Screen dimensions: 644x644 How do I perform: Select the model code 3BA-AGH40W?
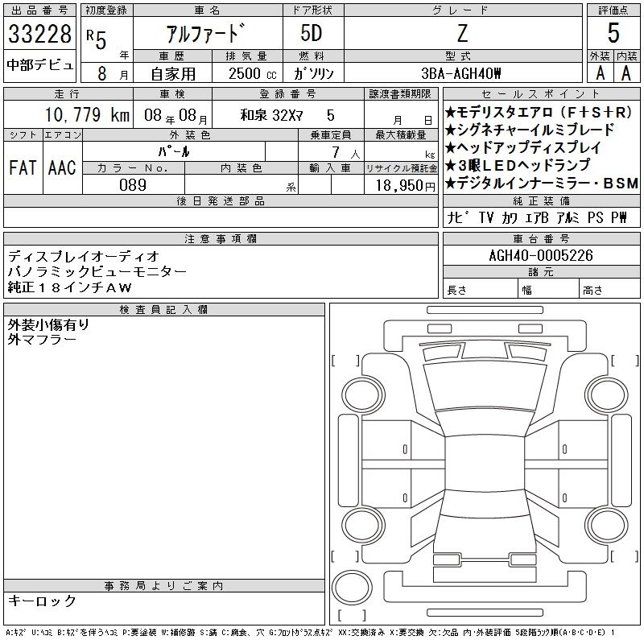(x=461, y=73)
